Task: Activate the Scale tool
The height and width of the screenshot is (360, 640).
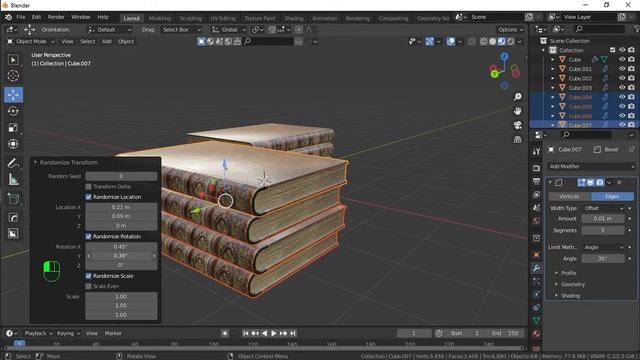Action: (13, 127)
